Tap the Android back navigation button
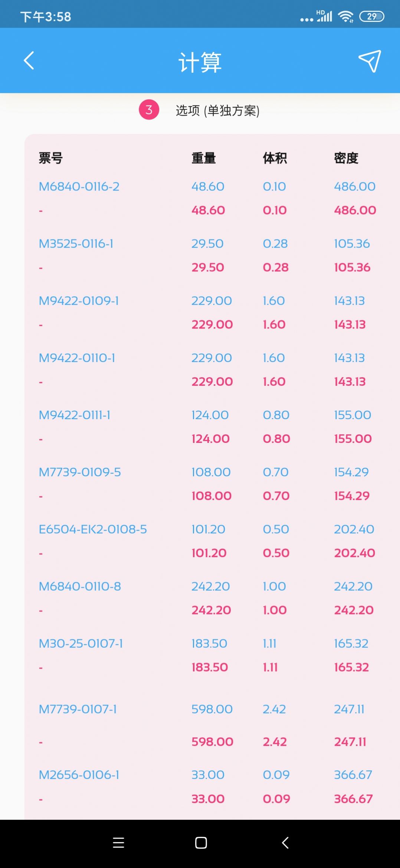Image resolution: width=400 pixels, height=868 pixels. 285,843
